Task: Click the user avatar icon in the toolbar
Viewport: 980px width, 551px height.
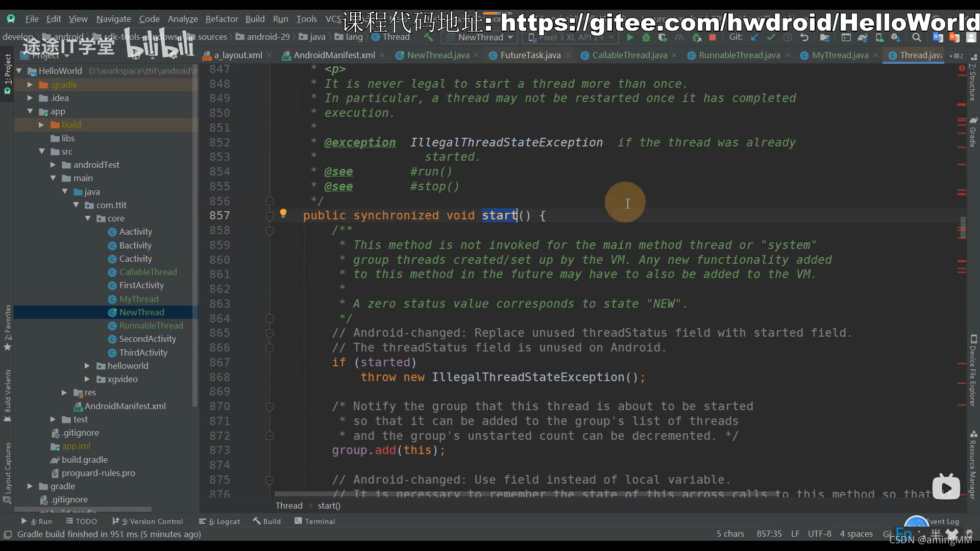Action: click(971, 37)
